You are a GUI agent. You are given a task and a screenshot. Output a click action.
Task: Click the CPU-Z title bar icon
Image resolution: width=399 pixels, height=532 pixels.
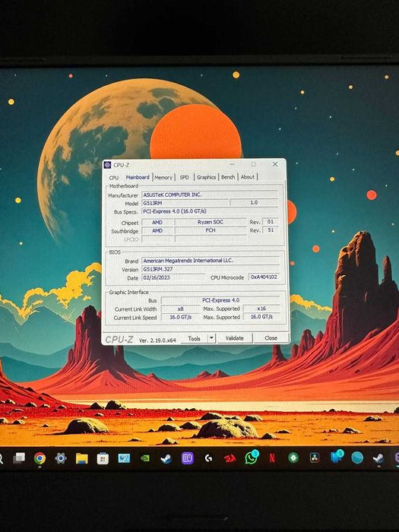tap(108, 165)
